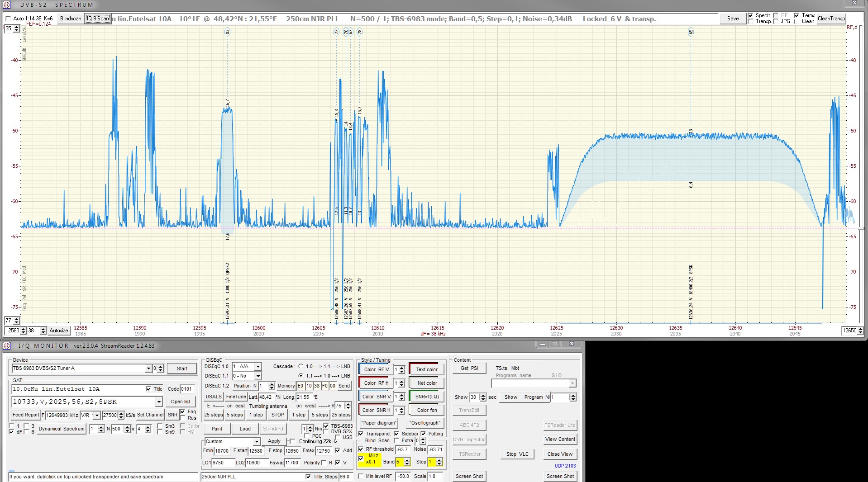Click the I/Q Monitor window app icon

7,346
